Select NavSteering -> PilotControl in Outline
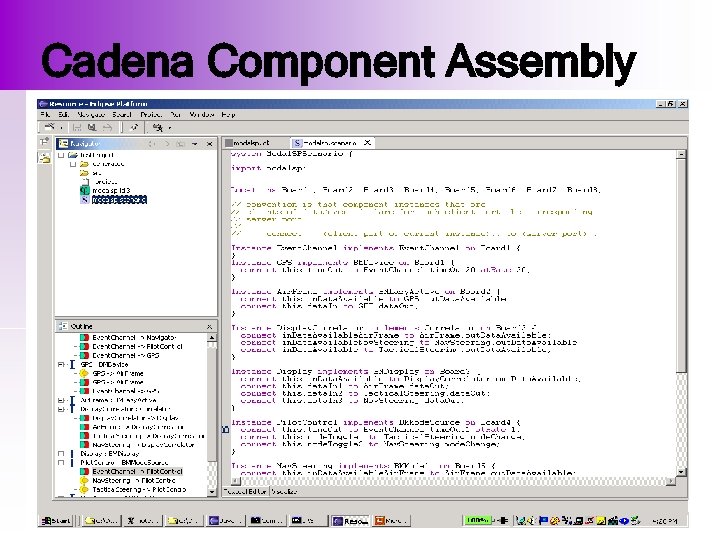This screenshot has width=720, height=540. pyautogui.click(x=128, y=480)
